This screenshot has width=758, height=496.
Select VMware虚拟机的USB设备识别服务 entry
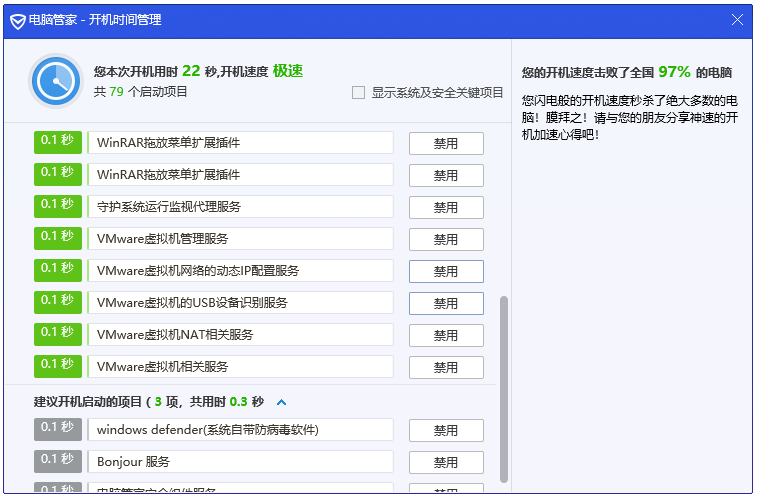(240, 303)
